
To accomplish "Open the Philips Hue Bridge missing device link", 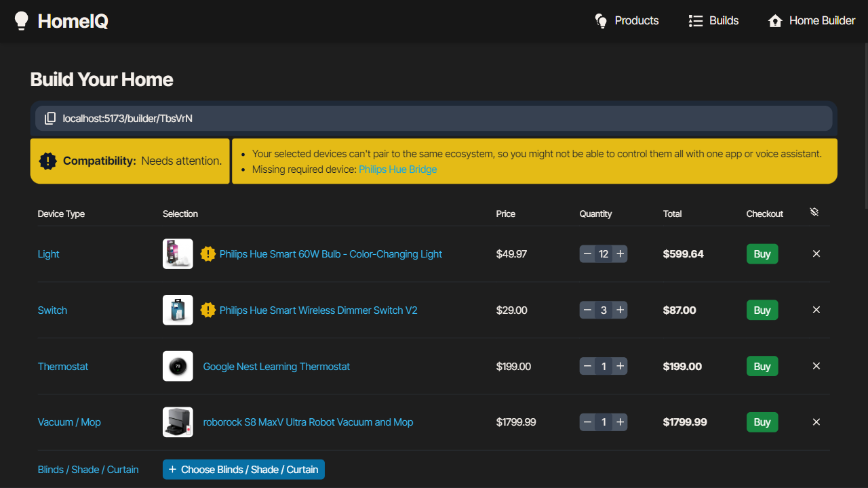I will tap(398, 169).
